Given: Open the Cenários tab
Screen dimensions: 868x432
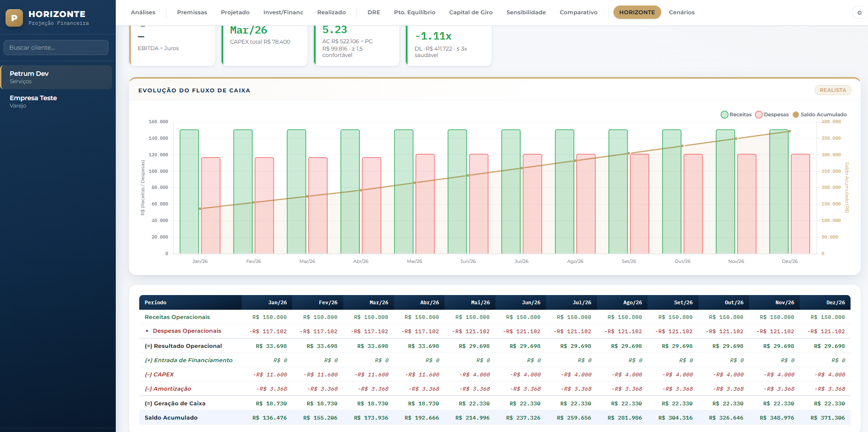Looking at the screenshot, I should 681,12.
